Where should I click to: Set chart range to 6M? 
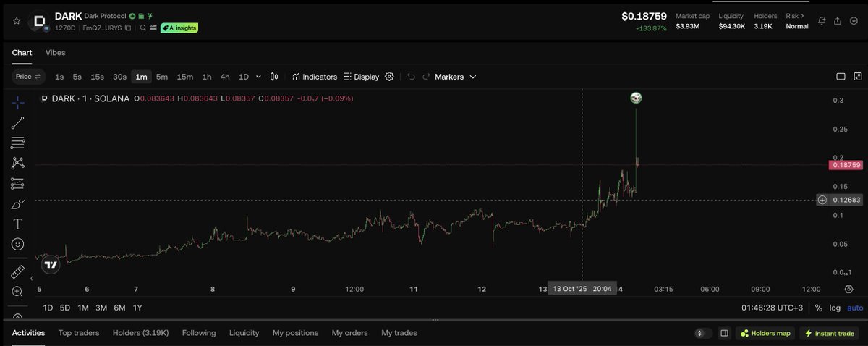point(119,308)
